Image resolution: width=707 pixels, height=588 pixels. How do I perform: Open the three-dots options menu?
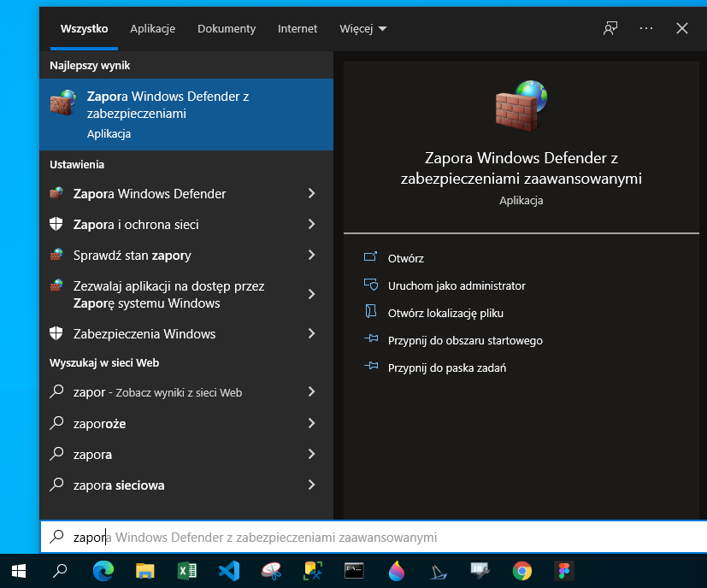coord(646,28)
